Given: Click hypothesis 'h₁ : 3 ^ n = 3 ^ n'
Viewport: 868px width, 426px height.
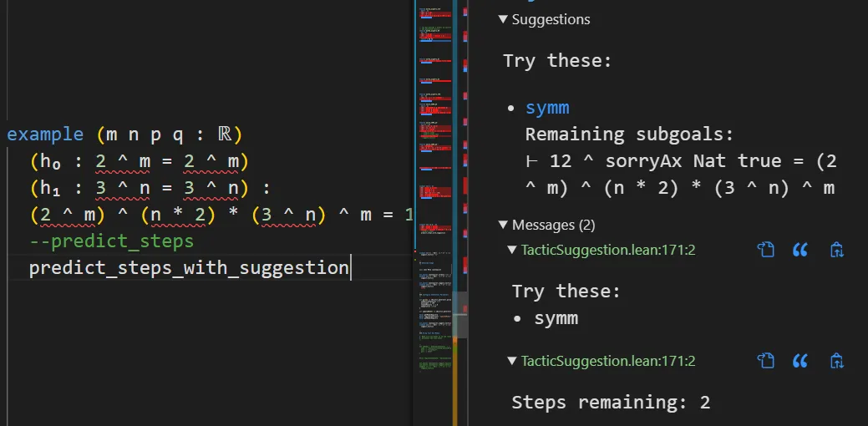Looking at the screenshot, I should click(139, 188).
